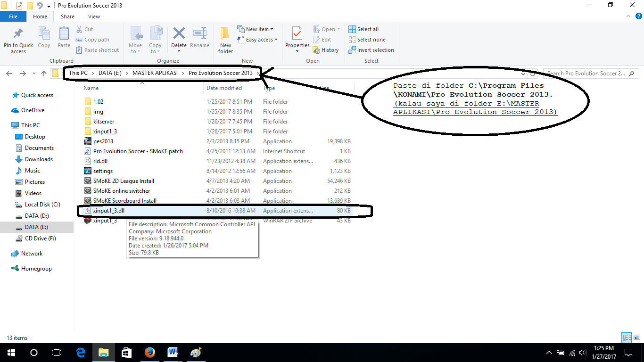Create a New folder
Screen dimensions: 644x362
[225, 40]
